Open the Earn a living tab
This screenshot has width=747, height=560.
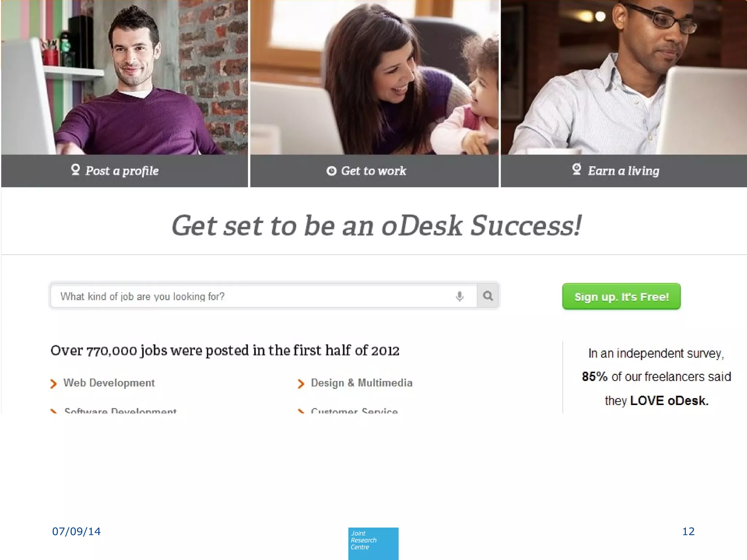pos(624,171)
